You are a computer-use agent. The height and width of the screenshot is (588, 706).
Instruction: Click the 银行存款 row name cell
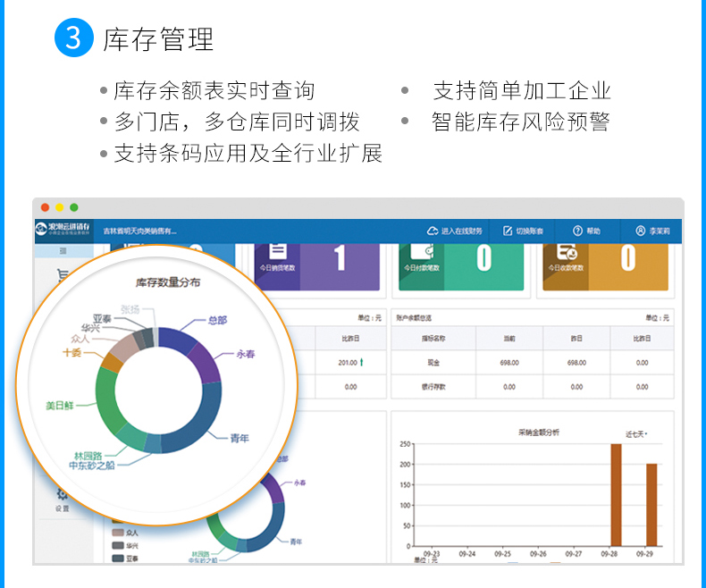(433, 387)
